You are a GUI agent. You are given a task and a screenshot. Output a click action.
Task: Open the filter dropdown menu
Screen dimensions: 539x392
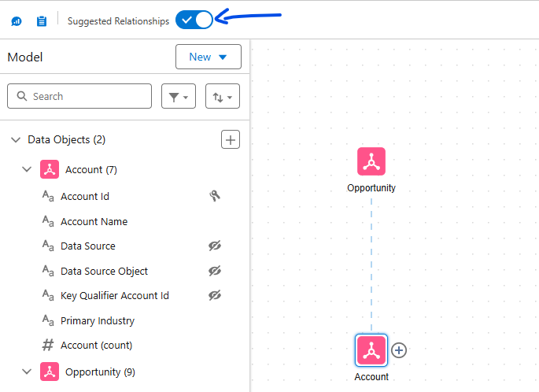point(179,97)
